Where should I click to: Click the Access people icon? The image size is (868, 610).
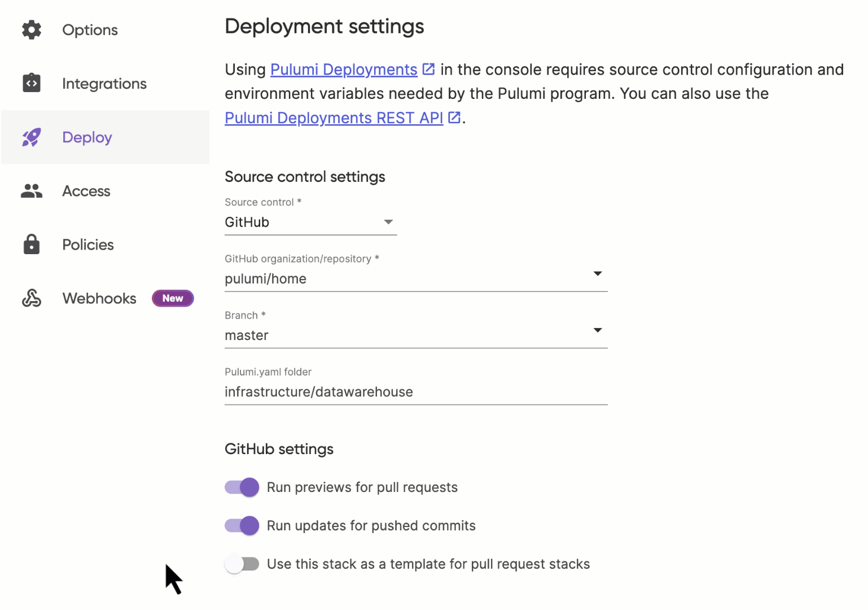[x=32, y=191]
